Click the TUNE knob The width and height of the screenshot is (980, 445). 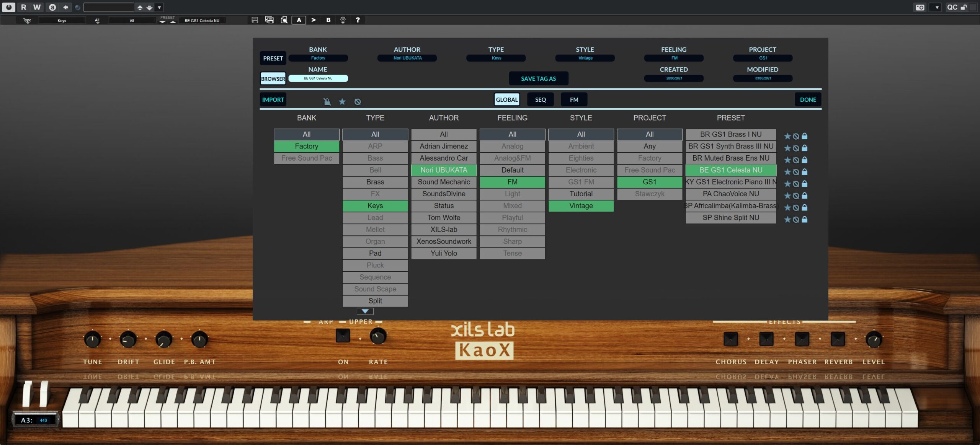(92, 339)
